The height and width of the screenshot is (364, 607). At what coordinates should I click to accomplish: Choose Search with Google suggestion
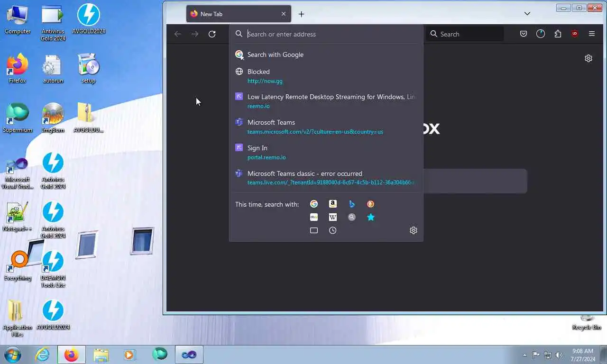click(x=326, y=55)
